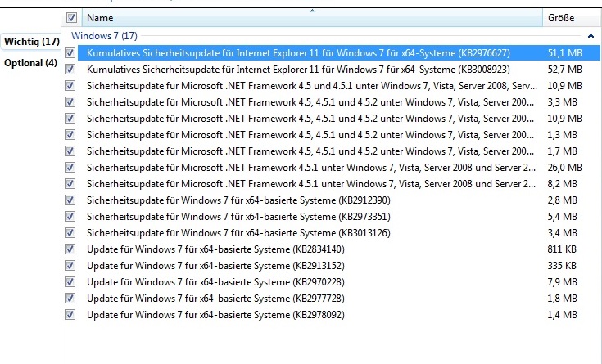
Task: Uncheck the checkbox for Update KB2913152
Action: (70, 265)
